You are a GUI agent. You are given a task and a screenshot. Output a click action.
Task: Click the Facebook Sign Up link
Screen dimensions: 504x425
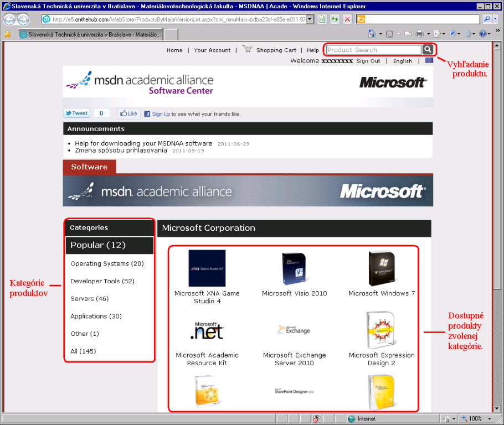click(161, 114)
